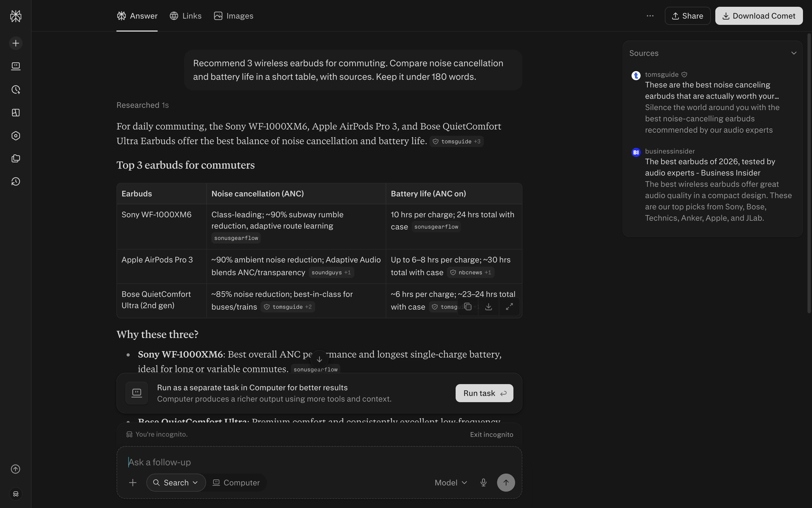
Task: Open the three-dot more options menu
Action: (650, 16)
